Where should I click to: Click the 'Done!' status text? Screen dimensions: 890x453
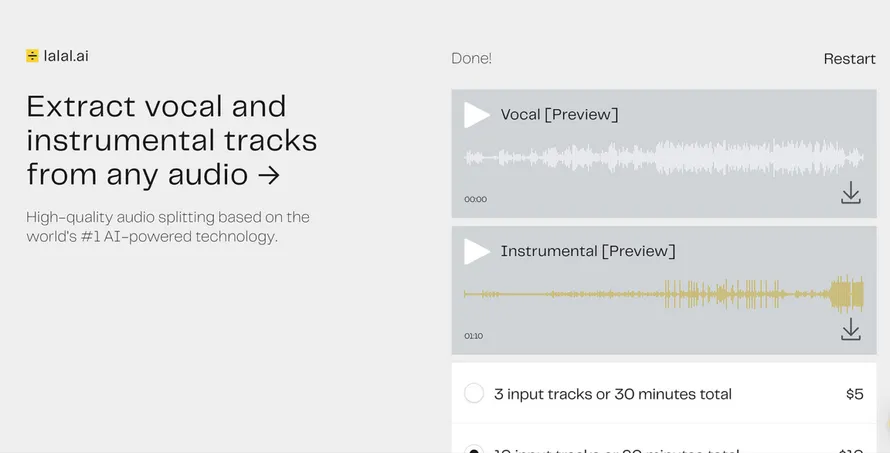[x=471, y=58]
